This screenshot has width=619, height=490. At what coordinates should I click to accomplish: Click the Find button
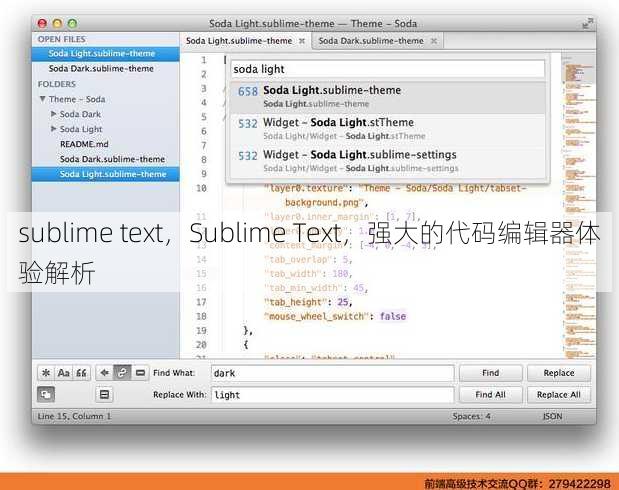pyautogui.click(x=491, y=373)
